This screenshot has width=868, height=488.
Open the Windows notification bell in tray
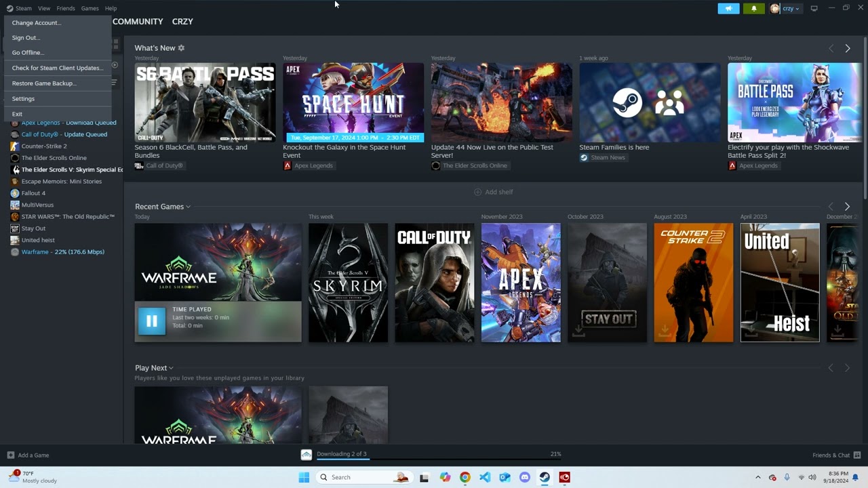[x=856, y=477]
